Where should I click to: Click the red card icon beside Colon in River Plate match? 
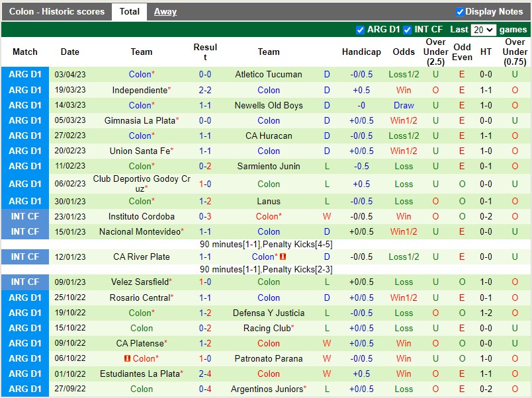(283, 257)
